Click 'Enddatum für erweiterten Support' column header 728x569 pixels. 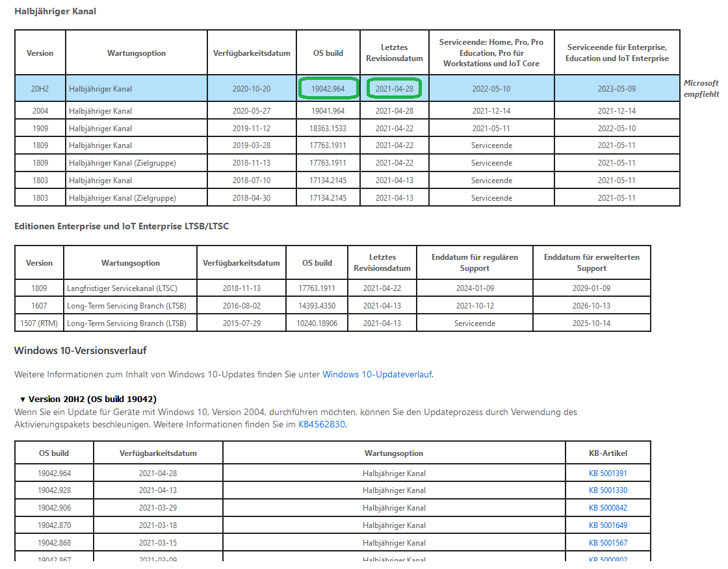click(591, 262)
